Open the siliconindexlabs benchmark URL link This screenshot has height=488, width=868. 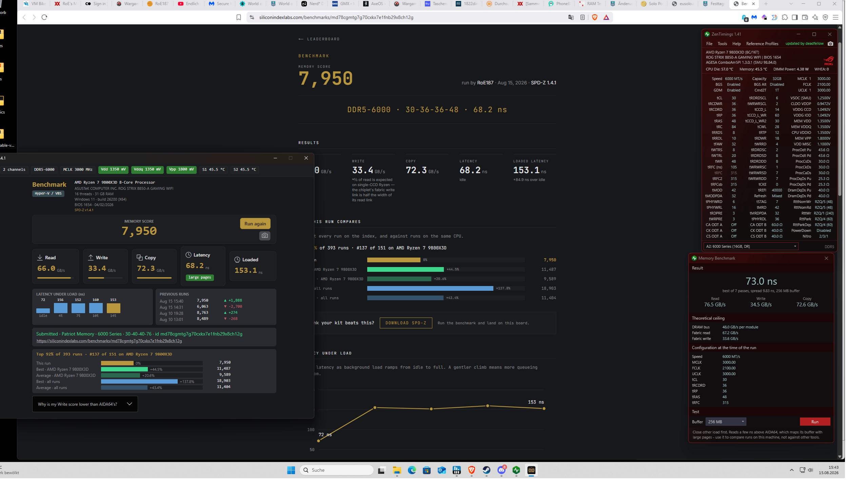point(109,341)
